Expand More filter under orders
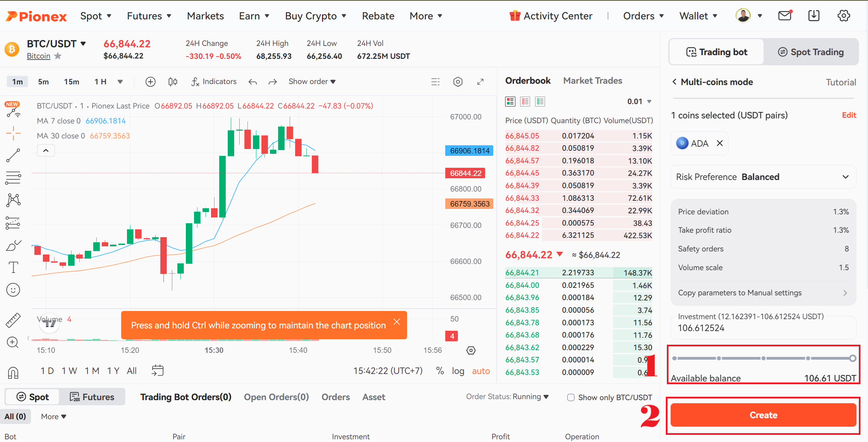Viewport: 868px width, 442px height. pyautogui.click(x=53, y=416)
